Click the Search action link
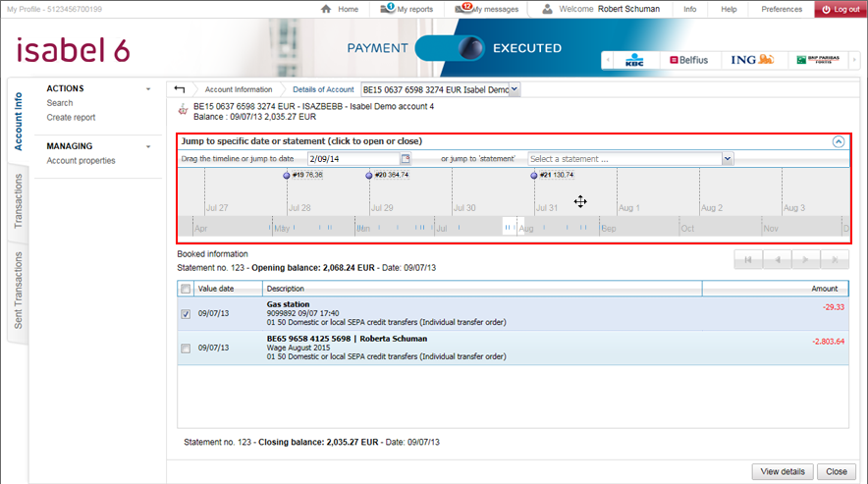Image resolution: width=868 pixels, height=484 pixels. [60, 103]
